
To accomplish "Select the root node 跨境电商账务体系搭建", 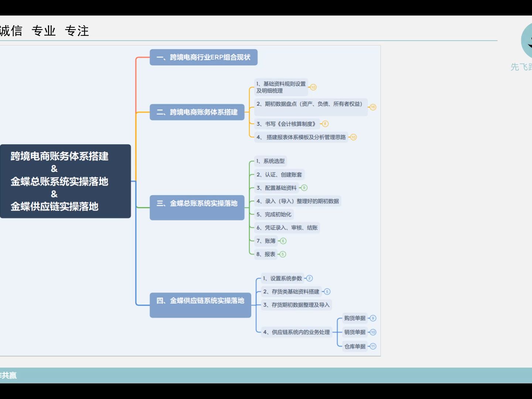I will tap(65, 181).
